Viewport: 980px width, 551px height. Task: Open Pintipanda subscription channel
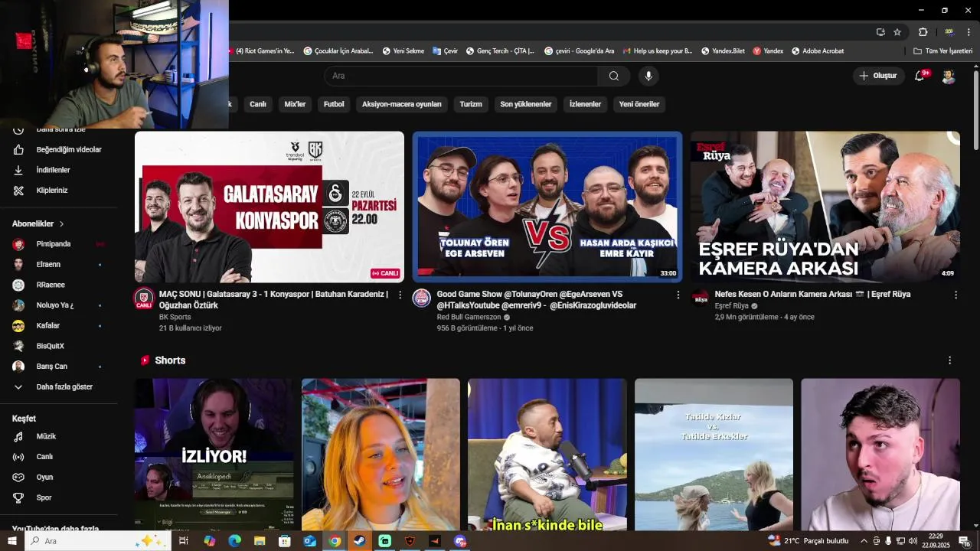click(x=59, y=244)
